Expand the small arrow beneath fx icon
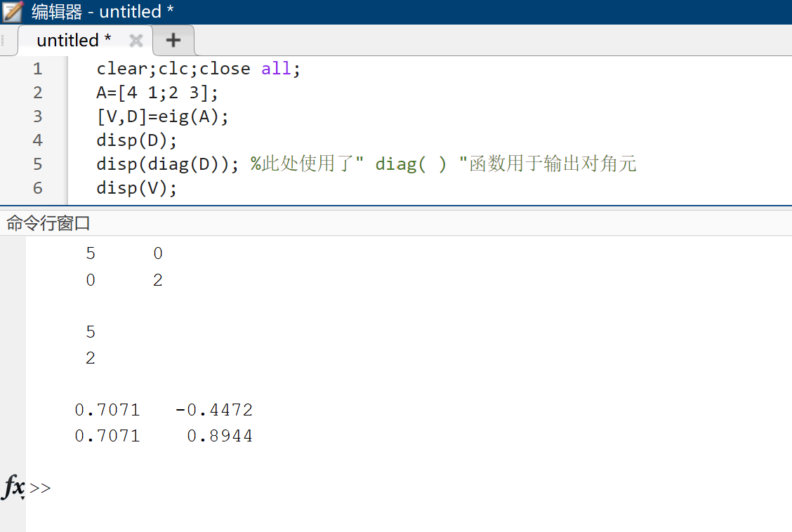Viewport: 792px width, 532px height. tap(22, 498)
